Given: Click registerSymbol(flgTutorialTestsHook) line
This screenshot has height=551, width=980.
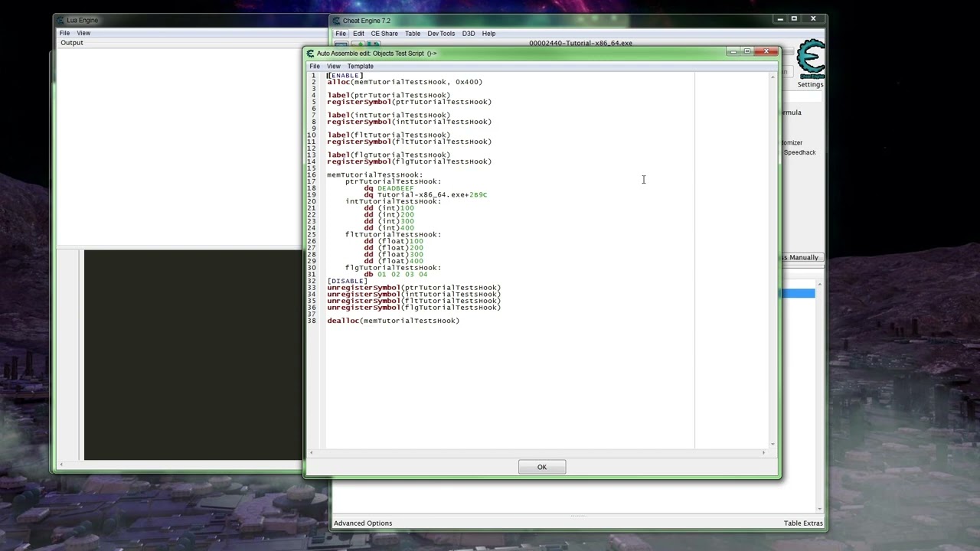Looking at the screenshot, I should (x=410, y=161).
